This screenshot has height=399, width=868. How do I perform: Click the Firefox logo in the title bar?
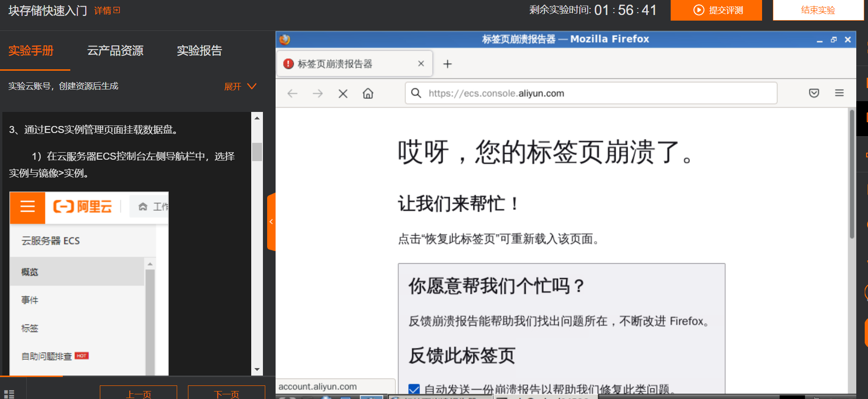(x=284, y=39)
